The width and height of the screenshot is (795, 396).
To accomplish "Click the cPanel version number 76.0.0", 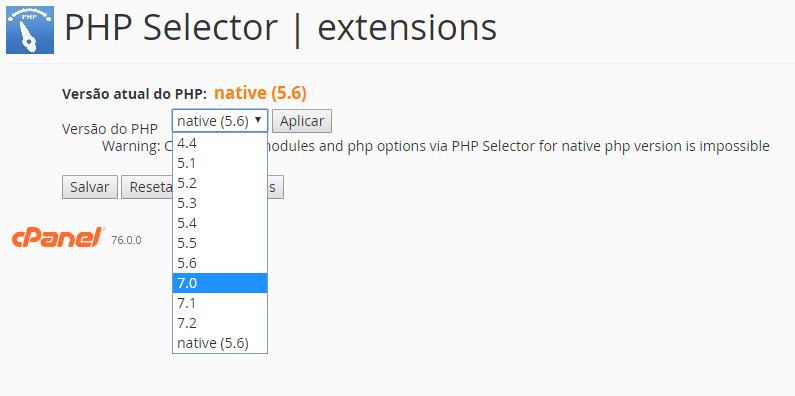I will click(x=126, y=240).
